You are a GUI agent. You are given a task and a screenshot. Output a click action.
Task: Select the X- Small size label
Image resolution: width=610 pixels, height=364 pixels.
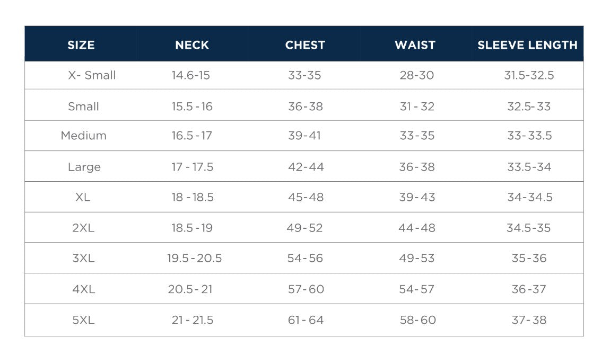pos(92,75)
